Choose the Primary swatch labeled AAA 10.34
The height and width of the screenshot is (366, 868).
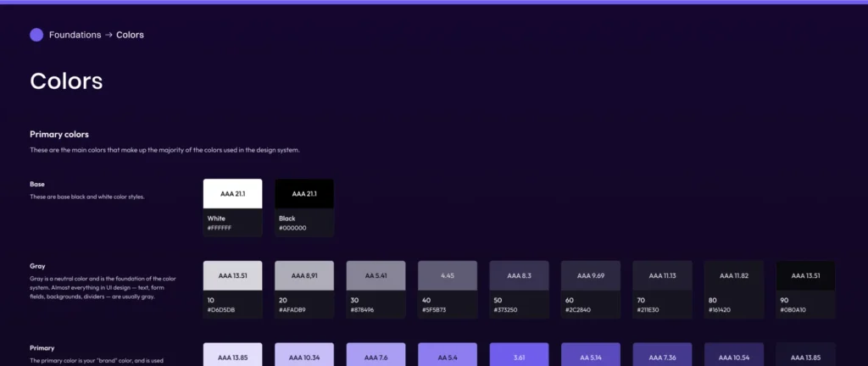pyautogui.click(x=303, y=356)
